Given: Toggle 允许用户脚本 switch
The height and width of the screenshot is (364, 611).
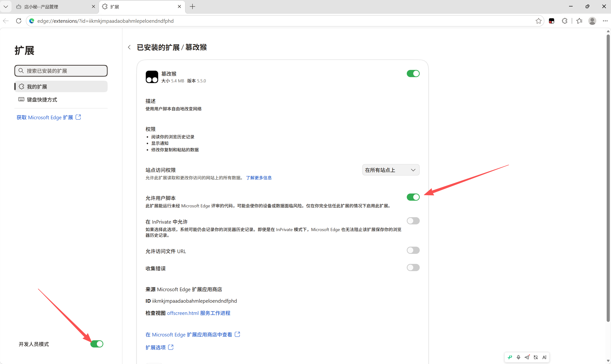Looking at the screenshot, I should pyautogui.click(x=413, y=197).
